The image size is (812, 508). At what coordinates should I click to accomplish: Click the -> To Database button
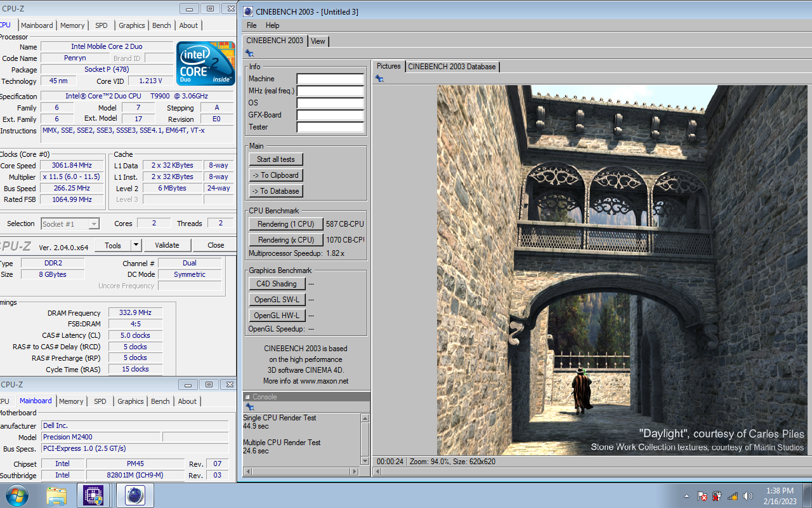(276, 191)
